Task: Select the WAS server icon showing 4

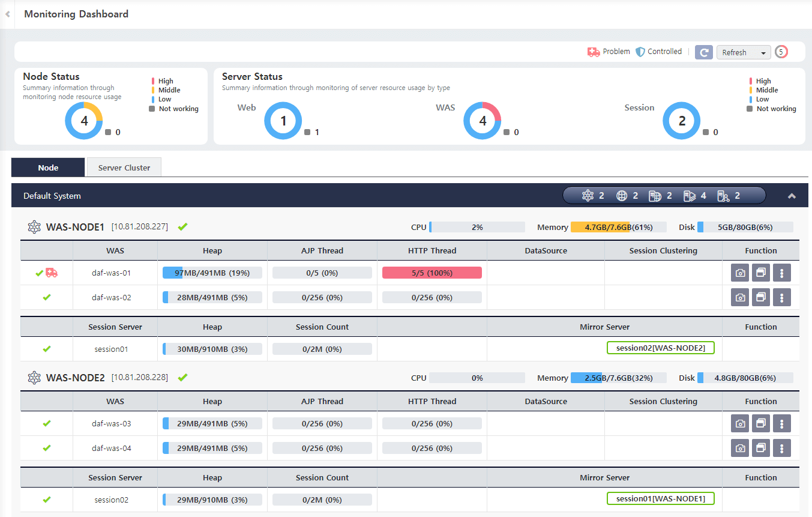Action: [x=687, y=195]
